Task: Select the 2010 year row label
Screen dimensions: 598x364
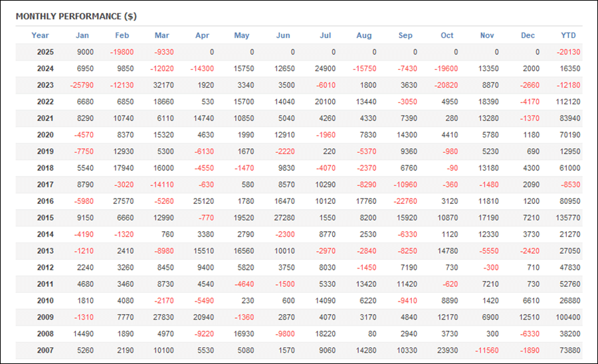Action: [x=45, y=301]
